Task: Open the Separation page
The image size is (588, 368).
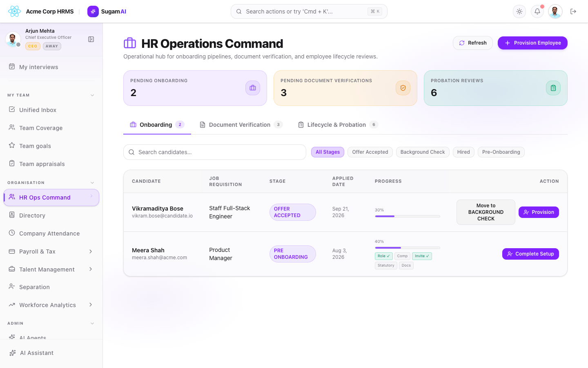Action: click(x=51, y=287)
